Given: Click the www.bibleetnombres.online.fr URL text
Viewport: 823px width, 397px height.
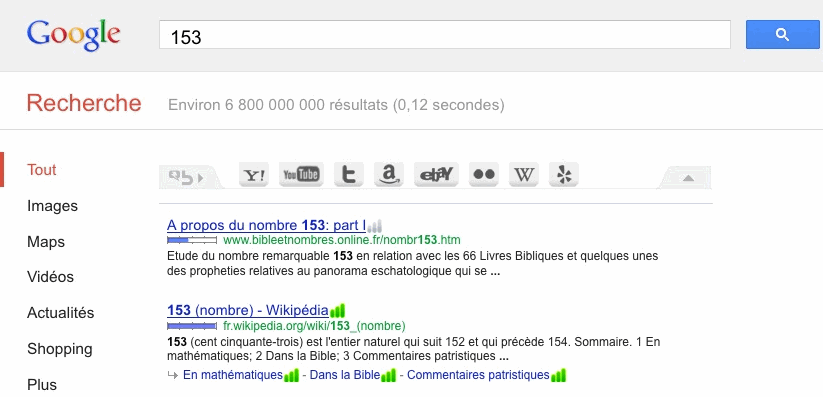Looking at the screenshot, I should point(342,241).
